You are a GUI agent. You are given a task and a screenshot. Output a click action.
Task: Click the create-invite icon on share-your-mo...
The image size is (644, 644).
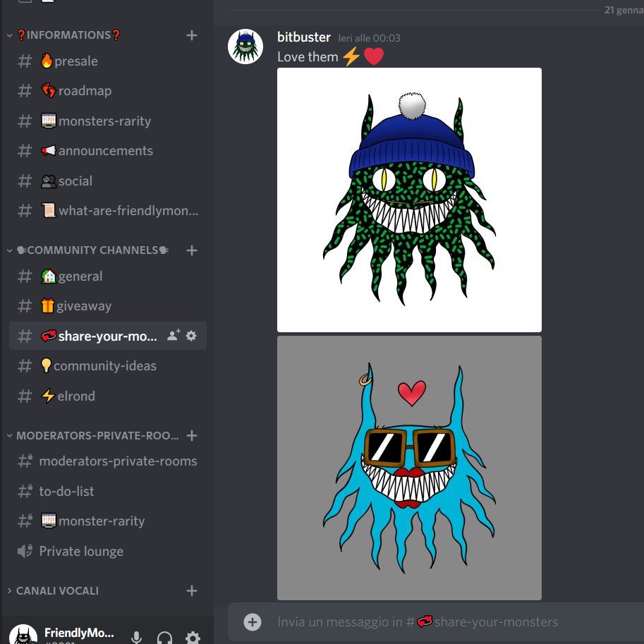point(174,336)
